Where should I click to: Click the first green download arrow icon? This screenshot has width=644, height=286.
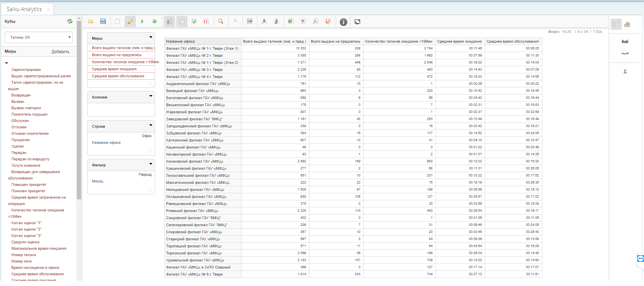click(x=264, y=22)
